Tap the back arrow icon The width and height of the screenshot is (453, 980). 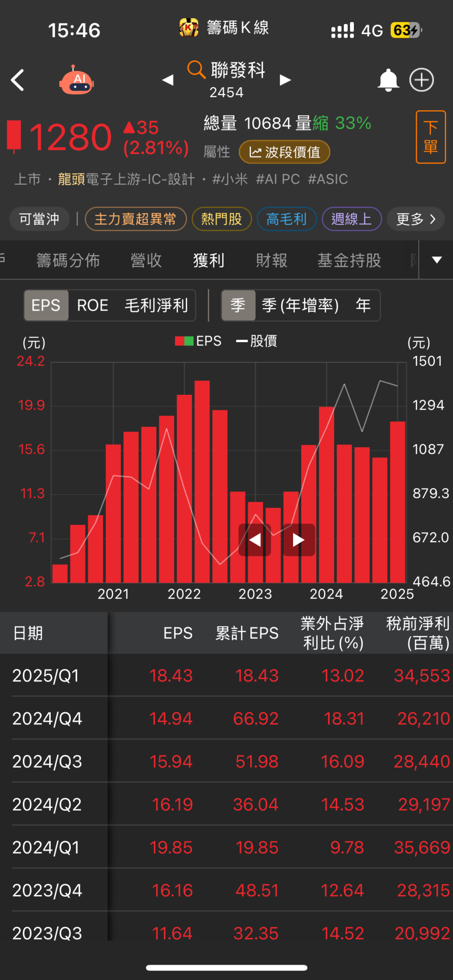click(18, 80)
